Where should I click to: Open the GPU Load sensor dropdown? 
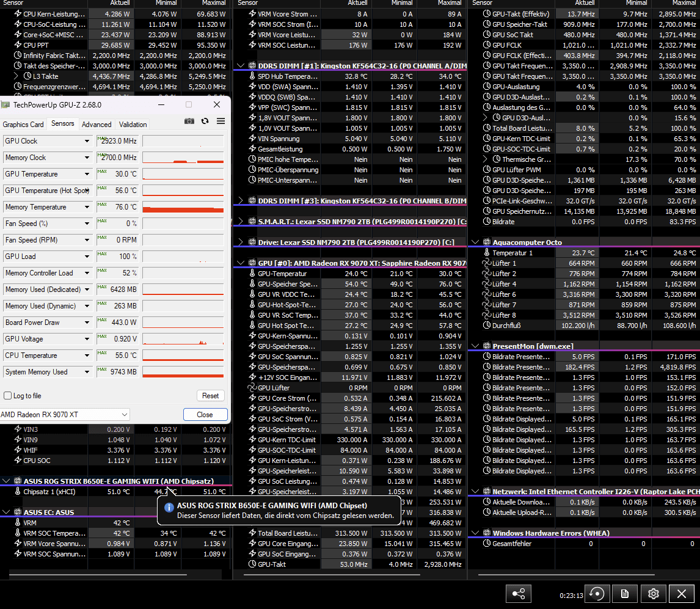(87, 257)
